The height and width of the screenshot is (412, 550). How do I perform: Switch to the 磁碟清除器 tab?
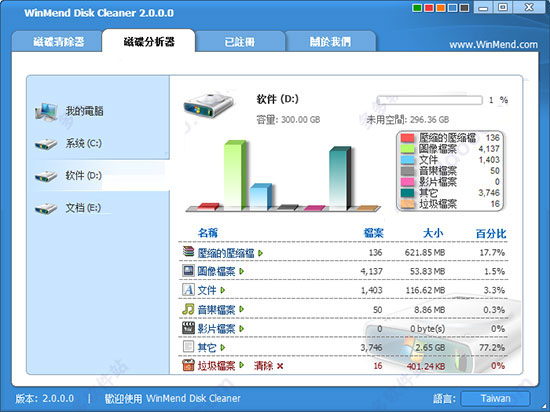coord(58,42)
